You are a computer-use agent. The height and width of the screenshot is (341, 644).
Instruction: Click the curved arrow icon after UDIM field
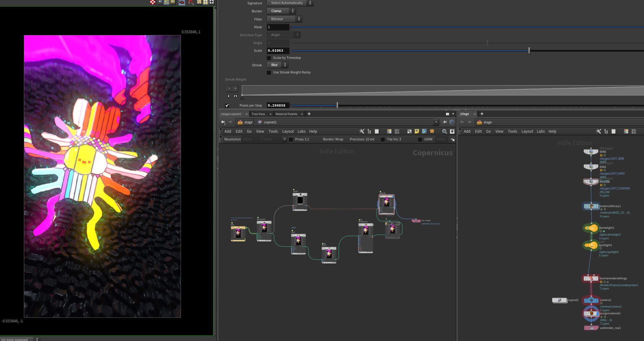[x=453, y=139]
